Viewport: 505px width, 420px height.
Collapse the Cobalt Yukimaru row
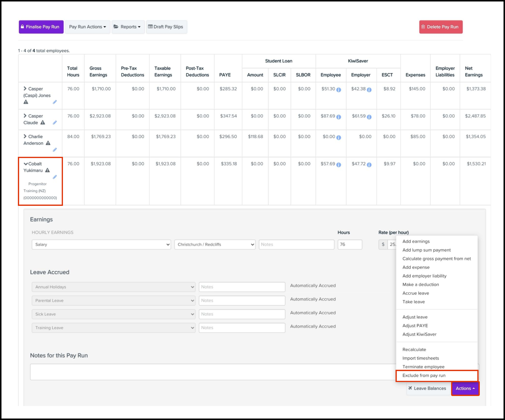(x=25, y=164)
